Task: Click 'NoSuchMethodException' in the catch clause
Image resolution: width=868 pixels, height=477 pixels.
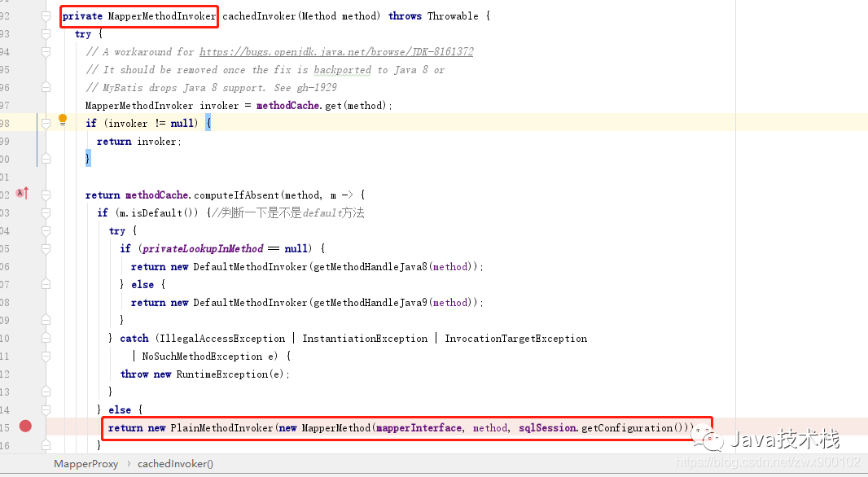Action: pyautogui.click(x=202, y=356)
